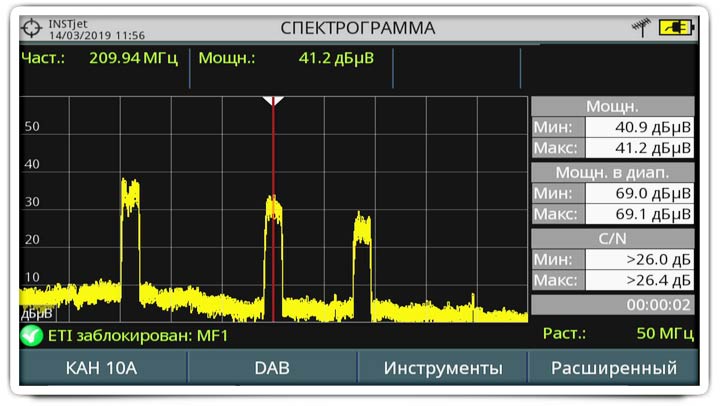Image resolution: width=720 pixels, height=406 pixels.
Task: Open the Инструменты menu
Action: (x=443, y=368)
